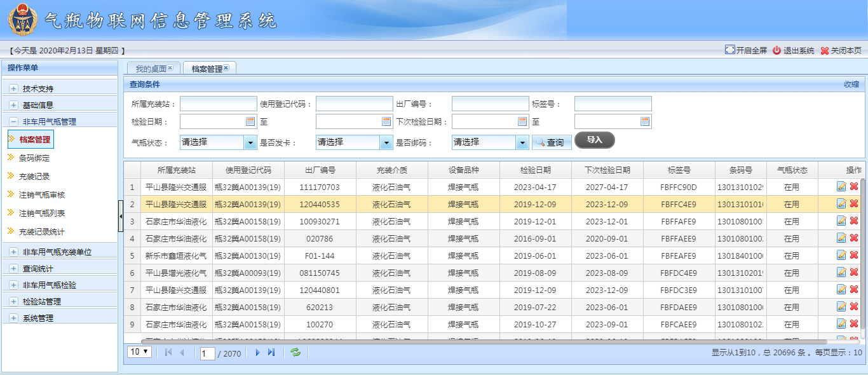Expand the 技术支持 menu section
868x375 pixels.
coord(13,89)
